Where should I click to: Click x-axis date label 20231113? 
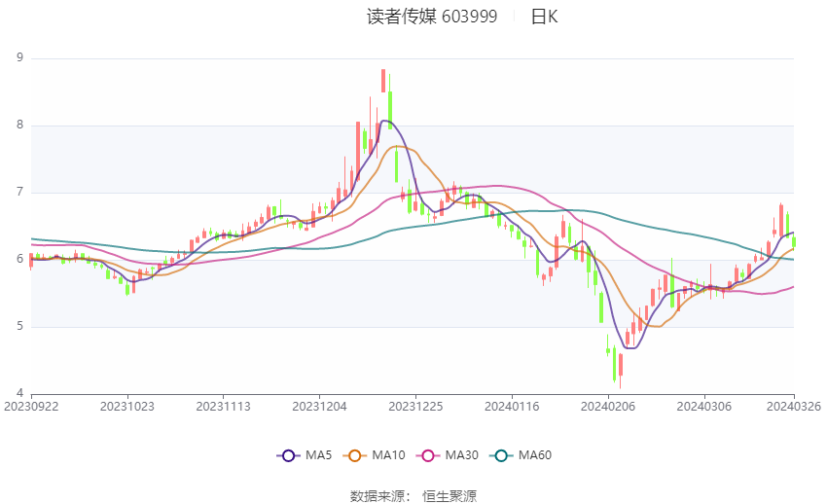tap(223, 407)
